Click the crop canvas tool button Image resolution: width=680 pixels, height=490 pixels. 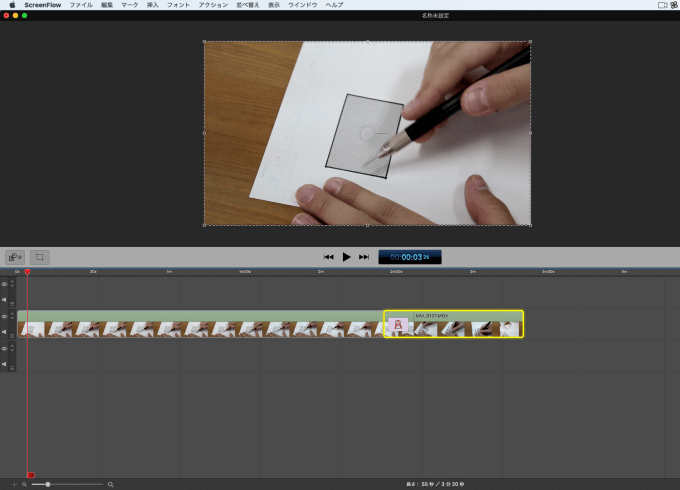(39, 257)
